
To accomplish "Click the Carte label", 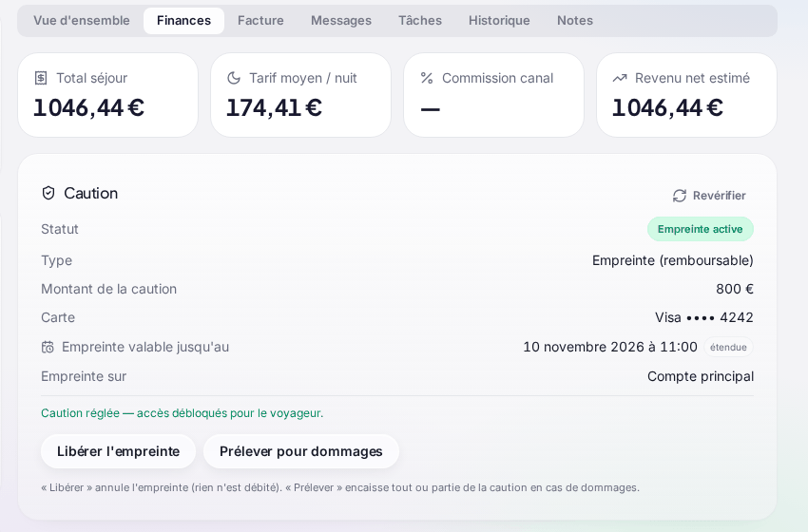I will (x=58, y=317).
